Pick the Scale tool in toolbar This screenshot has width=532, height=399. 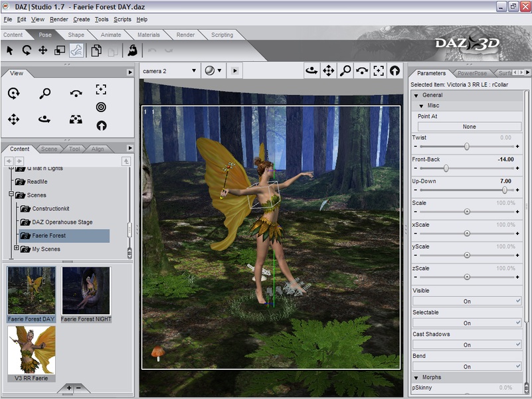pos(60,50)
